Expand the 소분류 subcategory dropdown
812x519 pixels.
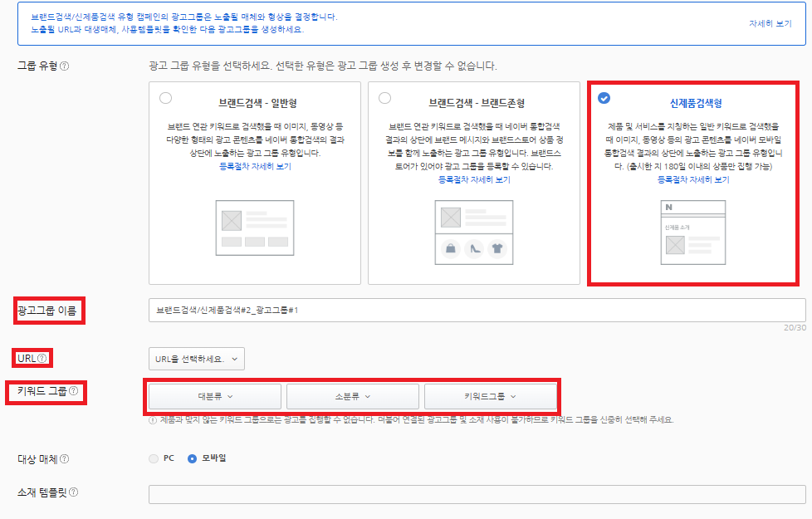(353, 397)
